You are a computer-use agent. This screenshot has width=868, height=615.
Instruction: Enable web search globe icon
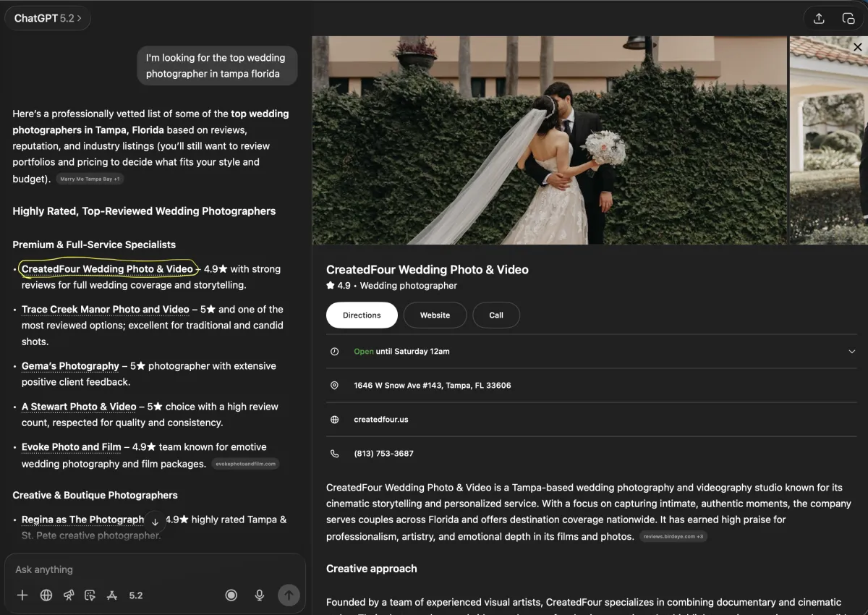46,595
